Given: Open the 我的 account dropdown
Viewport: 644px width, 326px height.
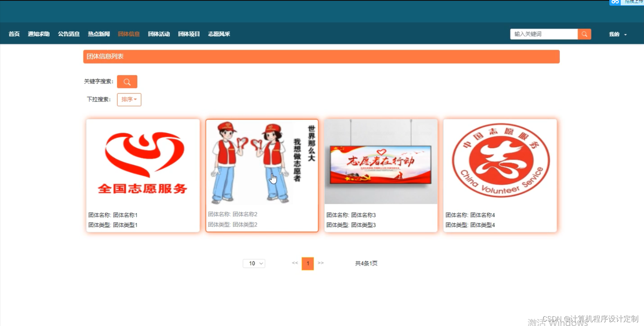Looking at the screenshot, I should pos(618,34).
